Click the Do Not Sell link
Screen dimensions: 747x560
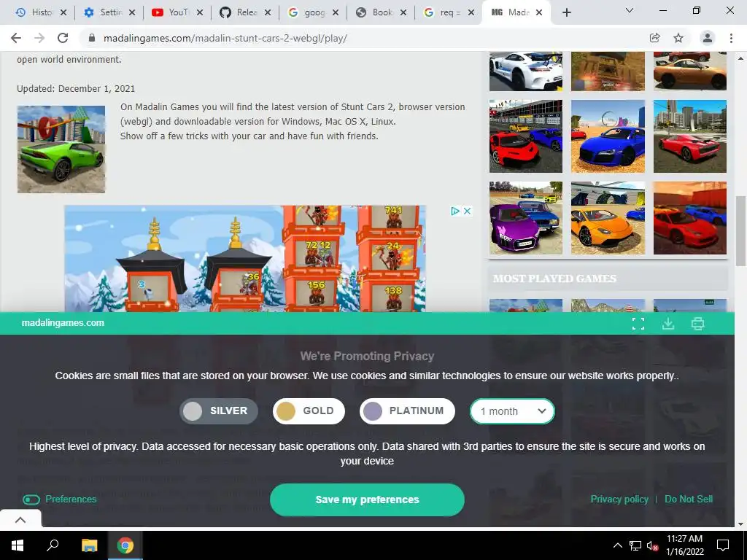pos(689,499)
